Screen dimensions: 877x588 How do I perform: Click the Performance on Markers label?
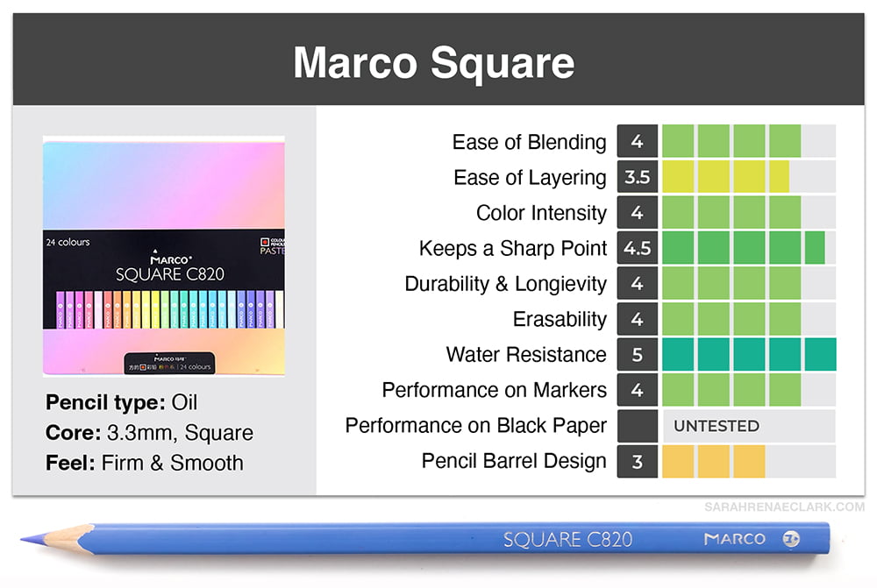[495, 390]
